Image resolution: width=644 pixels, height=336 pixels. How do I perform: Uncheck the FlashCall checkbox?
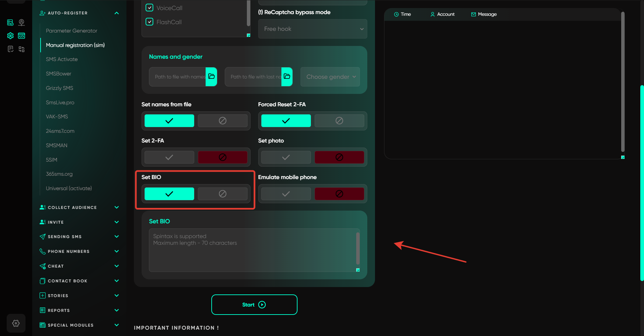click(x=150, y=22)
